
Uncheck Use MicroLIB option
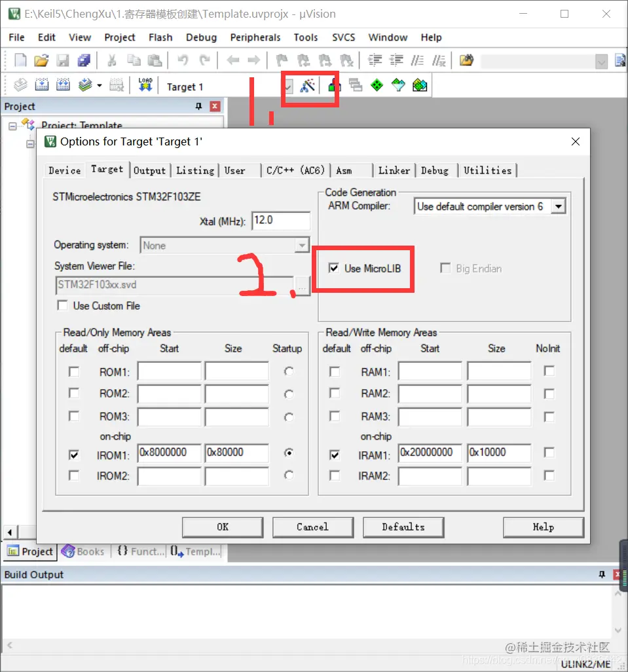click(334, 269)
